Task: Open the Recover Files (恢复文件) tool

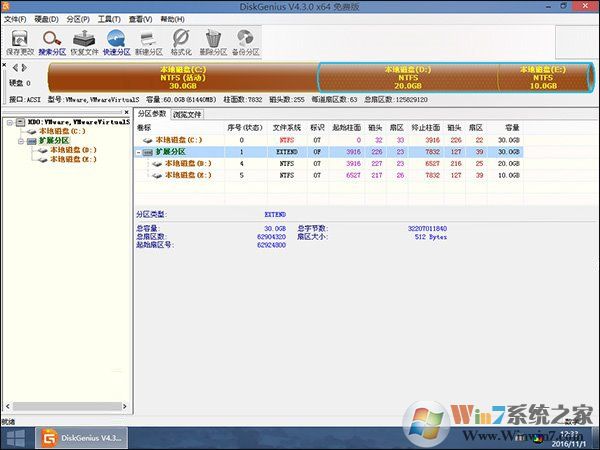Action: [x=84, y=42]
